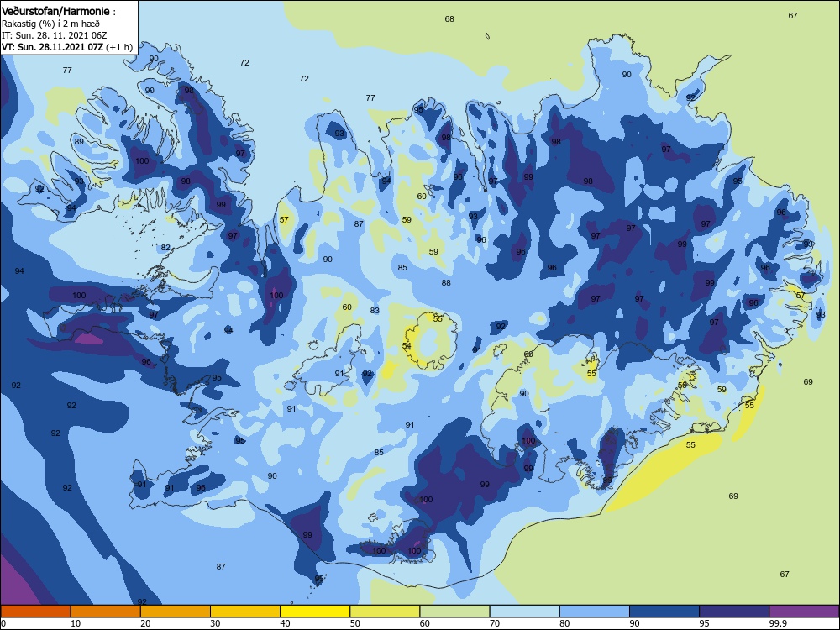
Task: Pick the 50–60 pale yellow legend swatch
Action: [385, 612]
